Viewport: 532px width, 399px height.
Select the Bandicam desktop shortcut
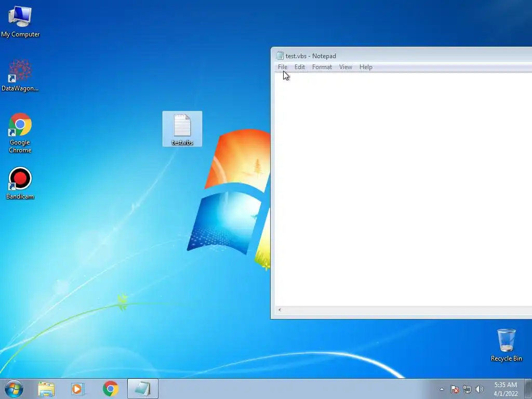(x=20, y=182)
